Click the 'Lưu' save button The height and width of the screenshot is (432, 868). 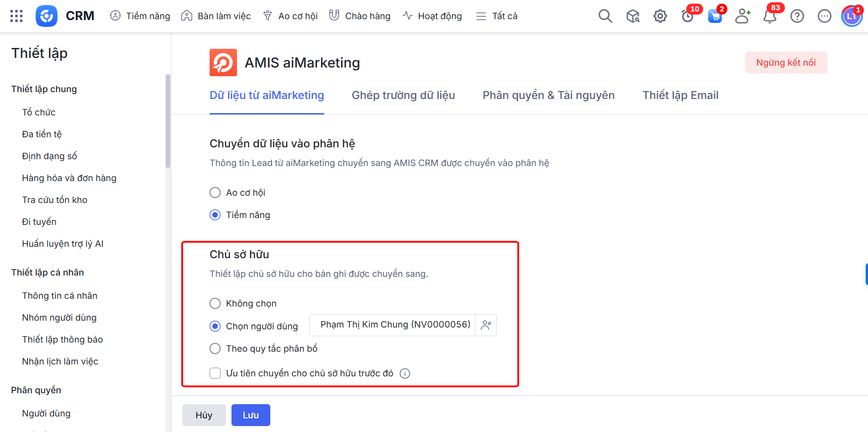click(251, 415)
